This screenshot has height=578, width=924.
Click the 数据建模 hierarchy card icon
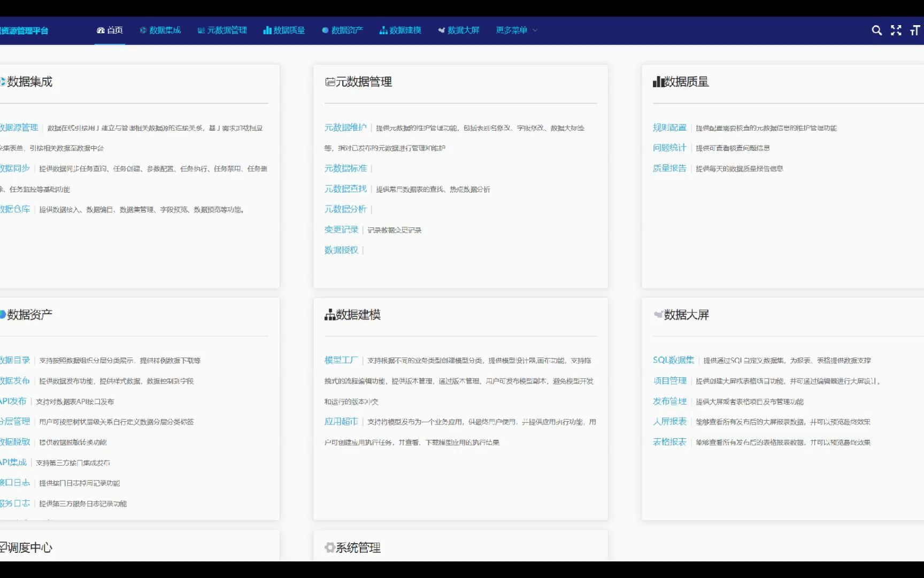(330, 315)
